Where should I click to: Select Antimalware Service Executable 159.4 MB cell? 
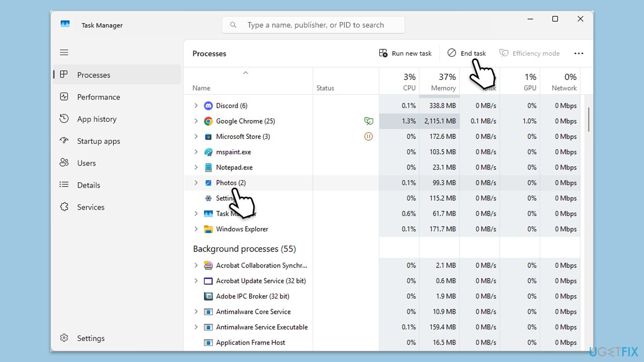point(439,327)
